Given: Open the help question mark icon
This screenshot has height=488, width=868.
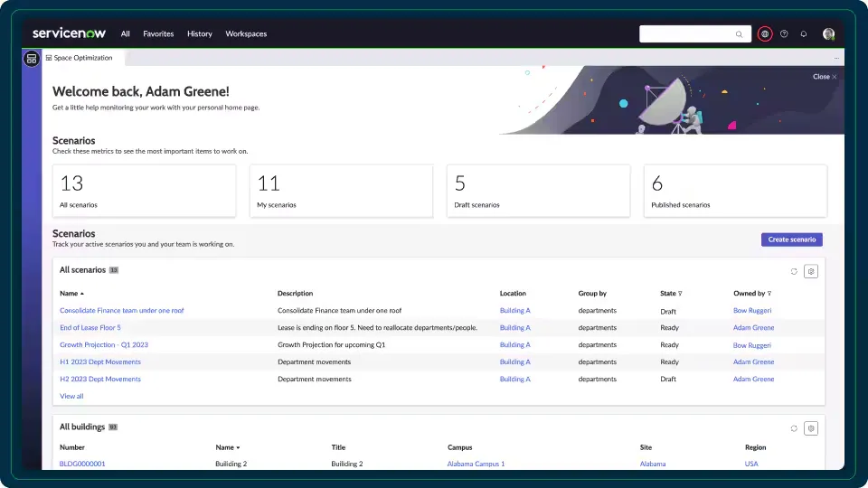Looking at the screenshot, I should [784, 34].
